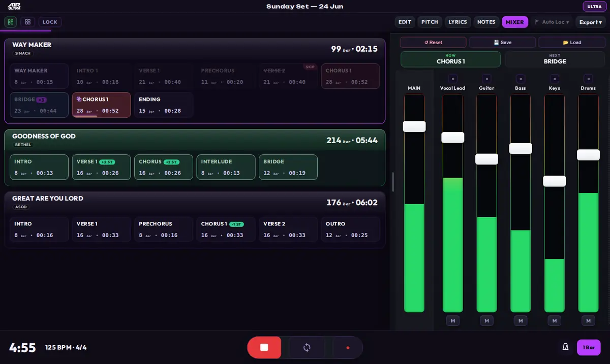Click the MAIN fader handle
This screenshot has height=364, width=610.
coord(414,126)
